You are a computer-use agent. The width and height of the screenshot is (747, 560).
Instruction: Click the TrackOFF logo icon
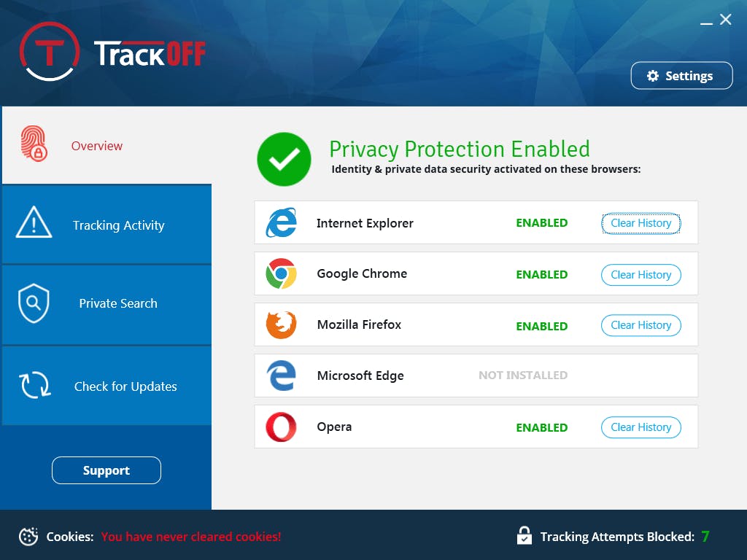click(x=49, y=52)
